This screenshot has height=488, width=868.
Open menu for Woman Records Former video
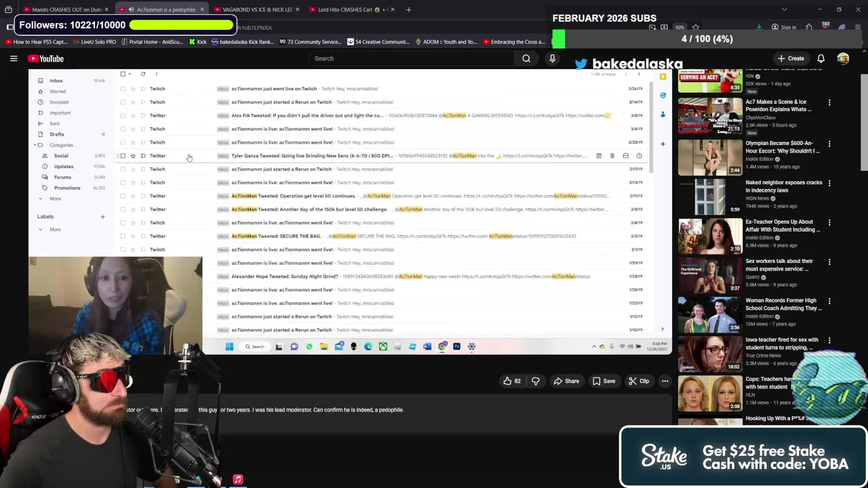pos(829,301)
